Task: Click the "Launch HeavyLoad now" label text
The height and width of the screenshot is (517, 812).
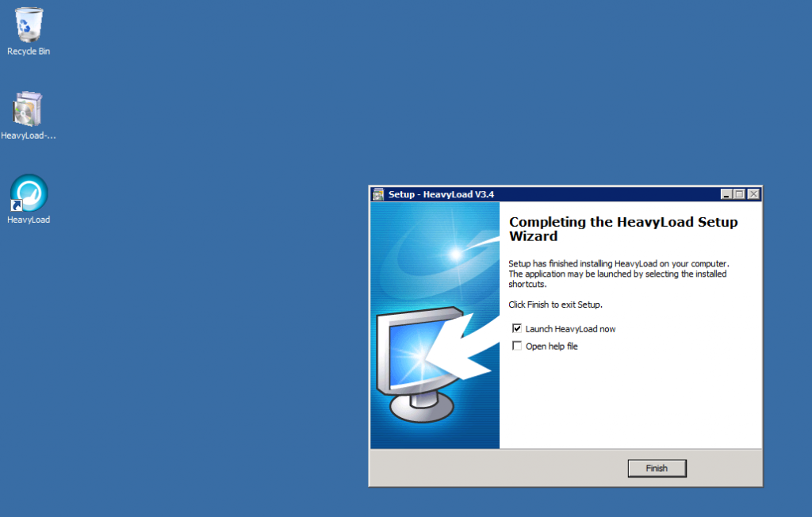Action: [570, 329]
